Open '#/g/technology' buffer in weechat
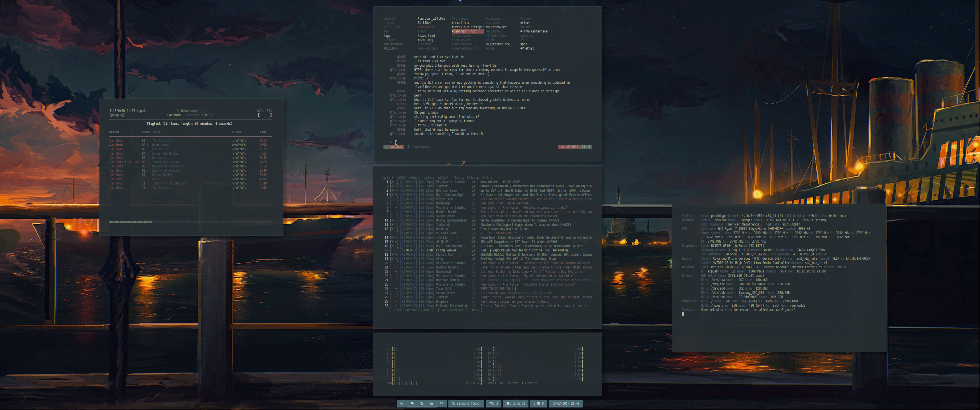The width and height of the screenshot is (980, 410). (x=498, y=44)
